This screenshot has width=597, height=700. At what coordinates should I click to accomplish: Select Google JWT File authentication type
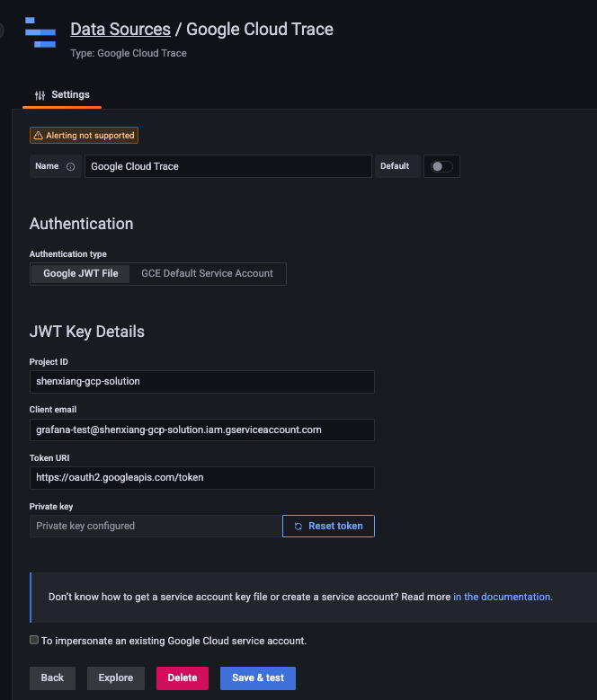81,273
